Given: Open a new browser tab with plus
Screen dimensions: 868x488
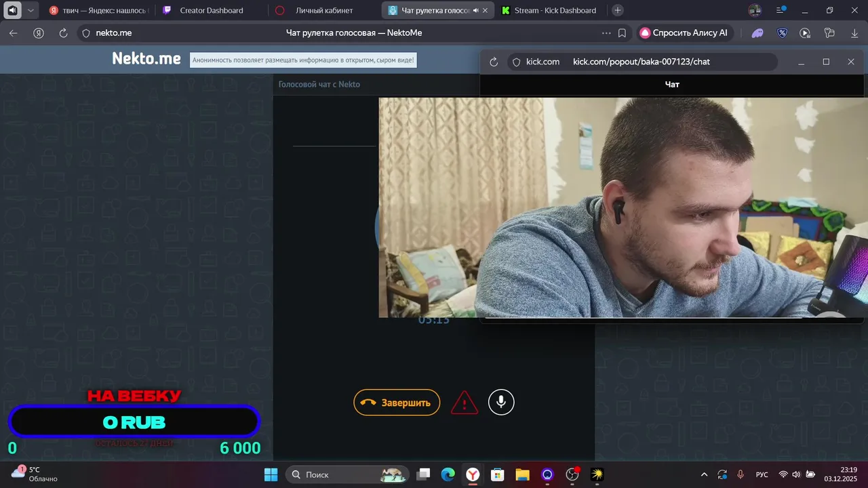Looking at the screenshot, I should coord(617,10).
